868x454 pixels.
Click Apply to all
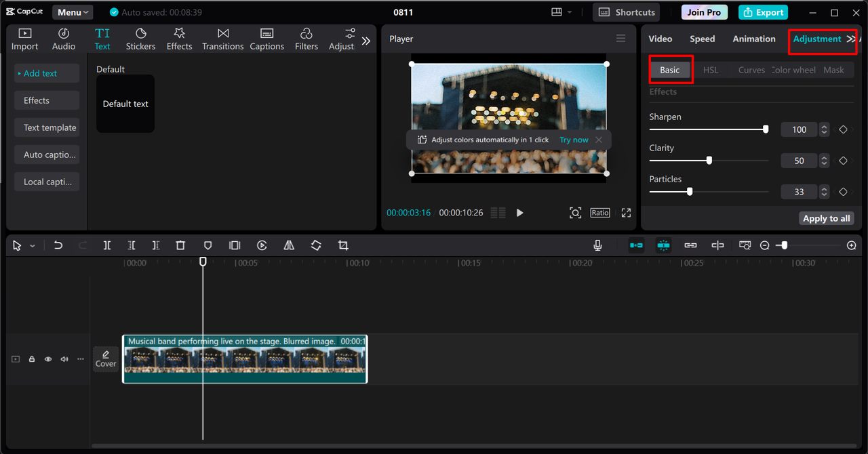click(x=826, y=218)
